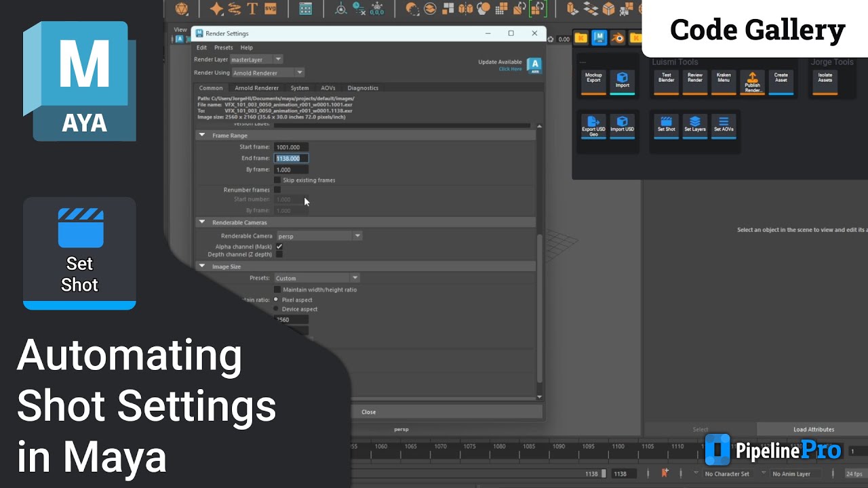Click the Import USD tool
Image resolution: width=868 pixels, height=488 pixels.
pyautogui.click(x=622, y=126)
